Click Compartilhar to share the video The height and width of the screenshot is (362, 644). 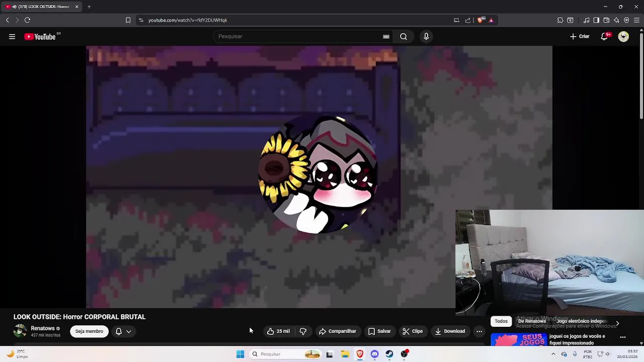click(x=338, y=331)
